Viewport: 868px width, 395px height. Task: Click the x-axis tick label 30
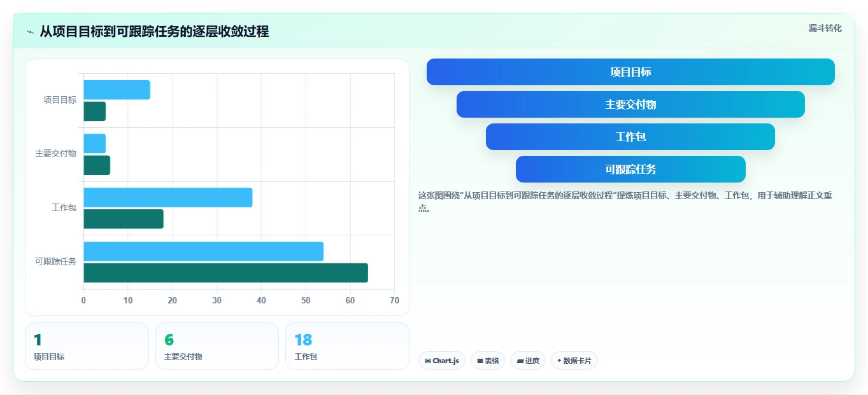coord(217,300)
